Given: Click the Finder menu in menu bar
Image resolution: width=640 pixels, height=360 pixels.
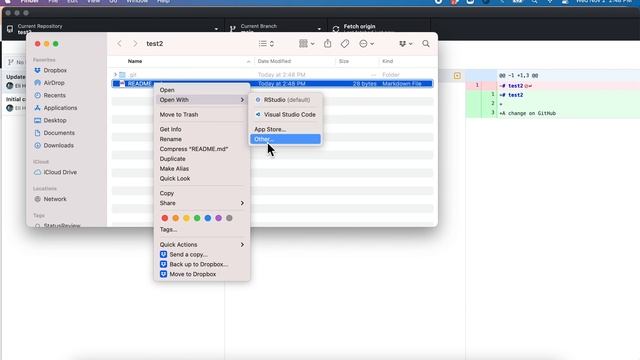Looking at the screenshot, I should coord(29,2).
